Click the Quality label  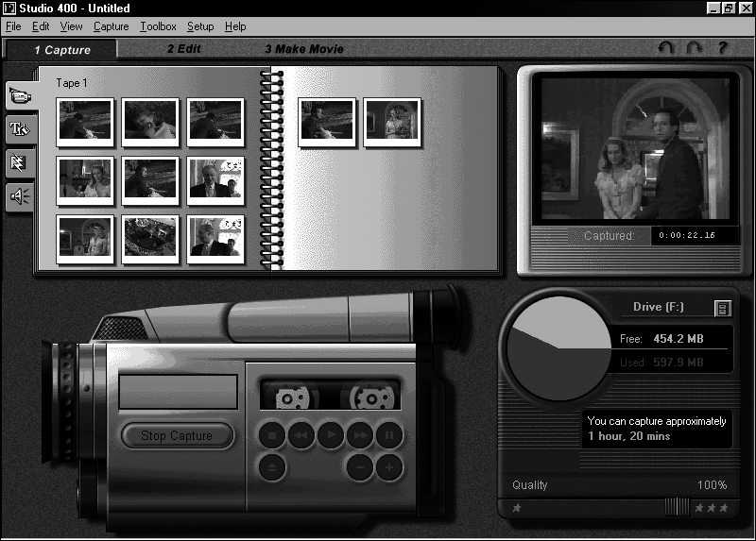coord(530,485)
